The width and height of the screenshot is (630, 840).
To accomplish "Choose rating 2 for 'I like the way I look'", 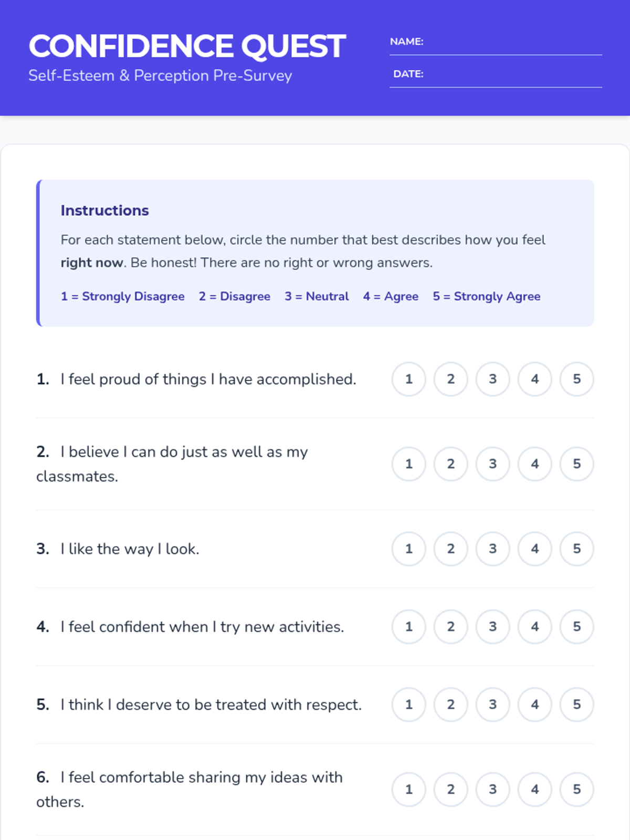I will tap(451, 549).
